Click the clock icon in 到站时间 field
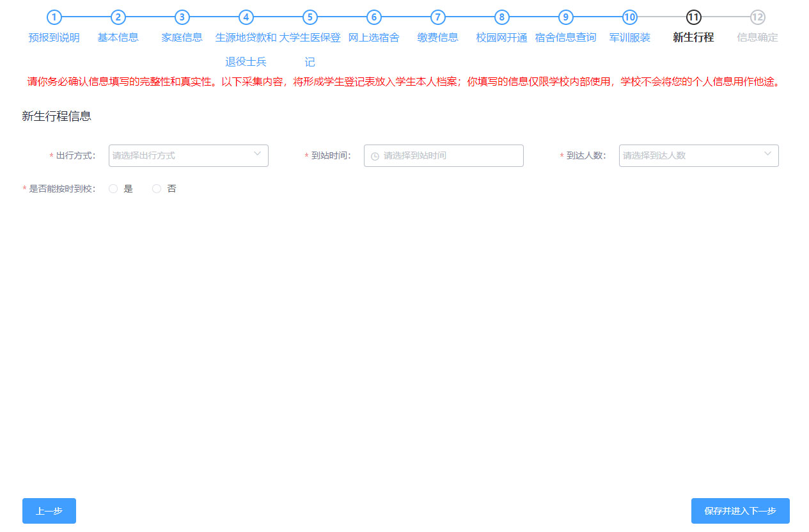 (375, 156)
